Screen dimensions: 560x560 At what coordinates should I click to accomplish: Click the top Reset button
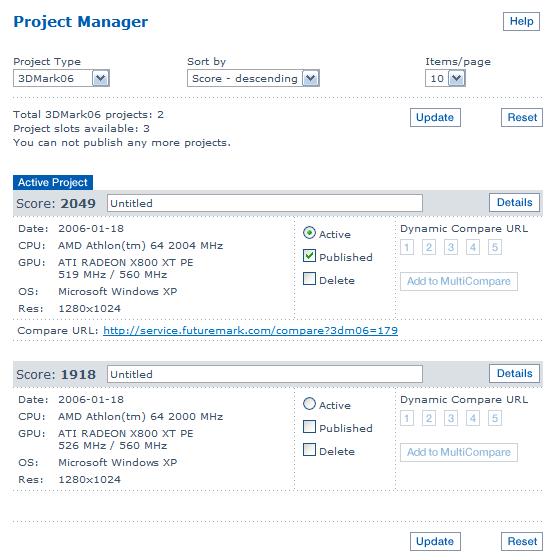pyautogui.click(x=522, y=118)
